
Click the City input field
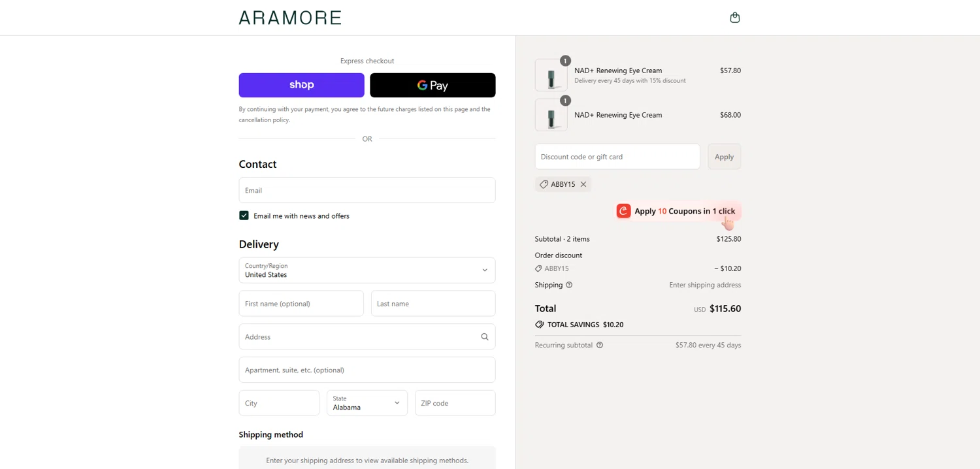tap(279, 403)
